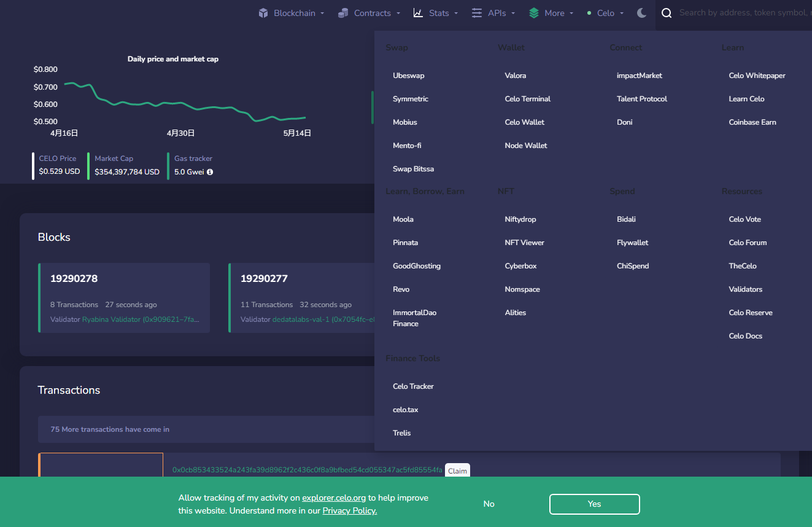
Task: Open block 19290278
Action: click(x=74, y=278)
